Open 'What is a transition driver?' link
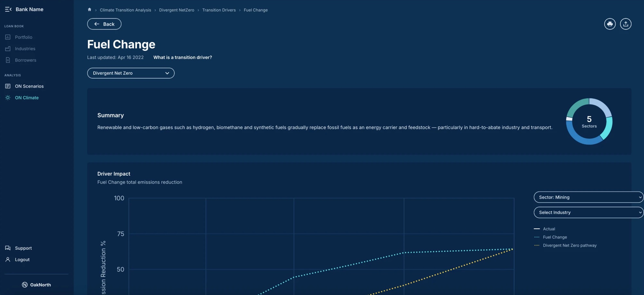 coord(182,57)
